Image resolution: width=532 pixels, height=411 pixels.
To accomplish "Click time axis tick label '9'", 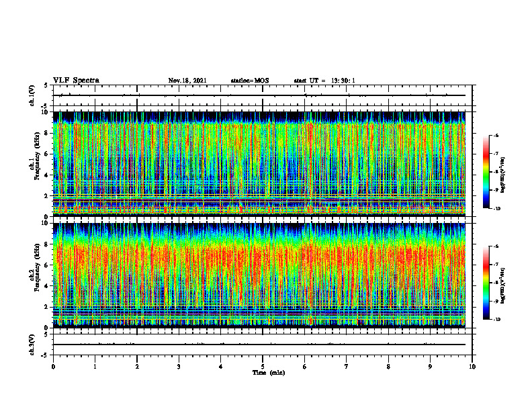I will [430, 367].
